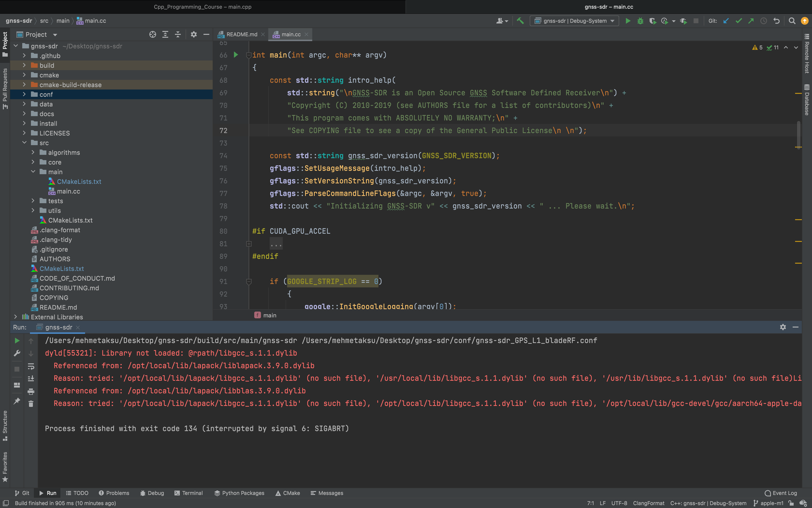Open the Python Packages tool window
This screenshot has width=812, height=508.
click(x=239, y=493)
